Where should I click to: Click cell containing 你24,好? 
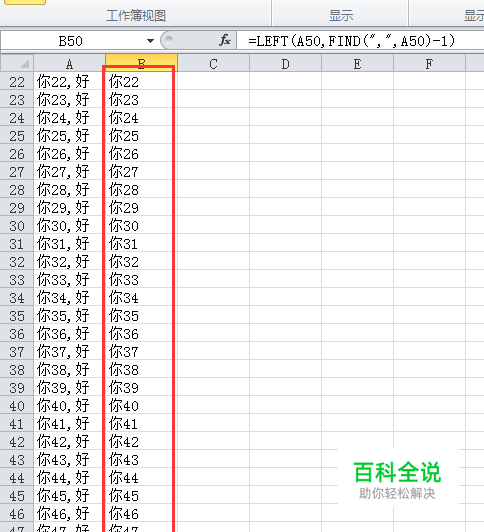(69, 117)
